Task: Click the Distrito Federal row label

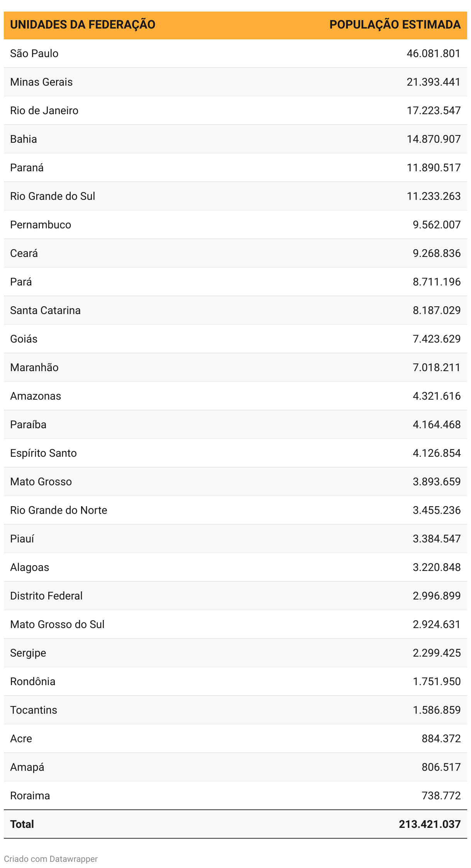Action: [46, 596]
